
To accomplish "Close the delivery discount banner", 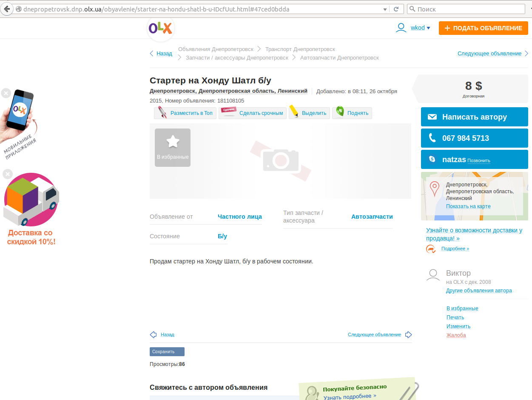I will 8,174.
